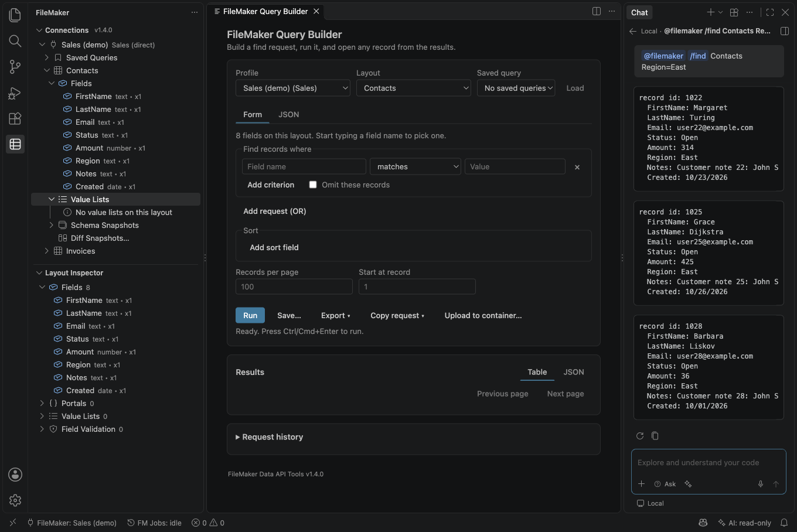Image resolution: width=797 pixels, height=532 pixels.
Task: Click the microphone voice input icon
Action: click(761, 484)
